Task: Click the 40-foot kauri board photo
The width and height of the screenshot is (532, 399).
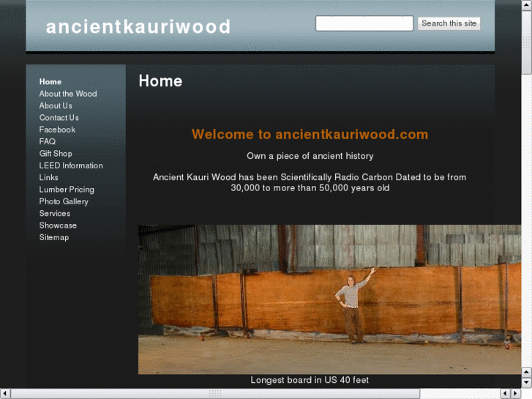Action: [329, 299]
